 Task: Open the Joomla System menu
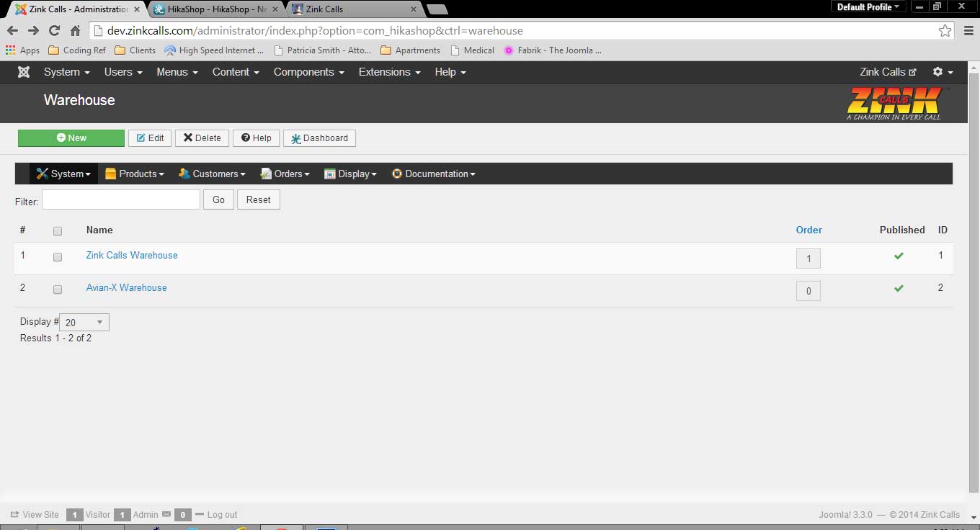[x=66, y=72]
